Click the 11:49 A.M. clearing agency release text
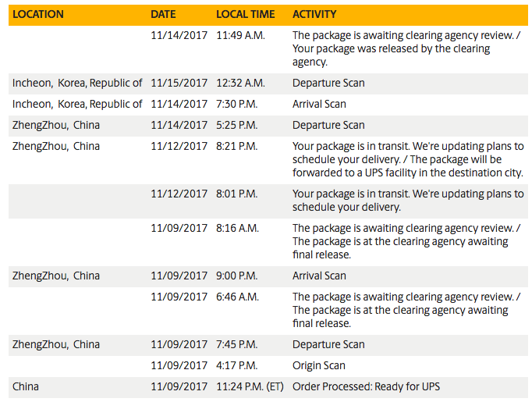 (406, 48)
